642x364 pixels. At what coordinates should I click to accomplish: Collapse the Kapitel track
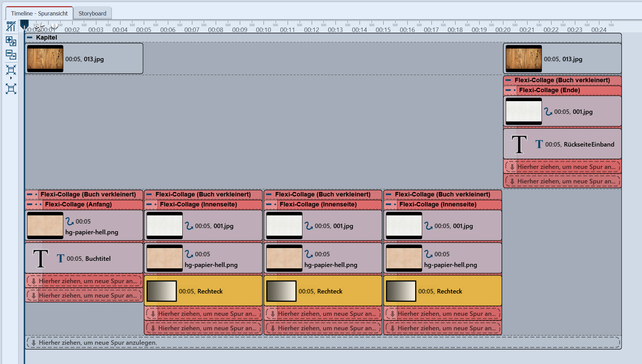(x=30, y=38)
